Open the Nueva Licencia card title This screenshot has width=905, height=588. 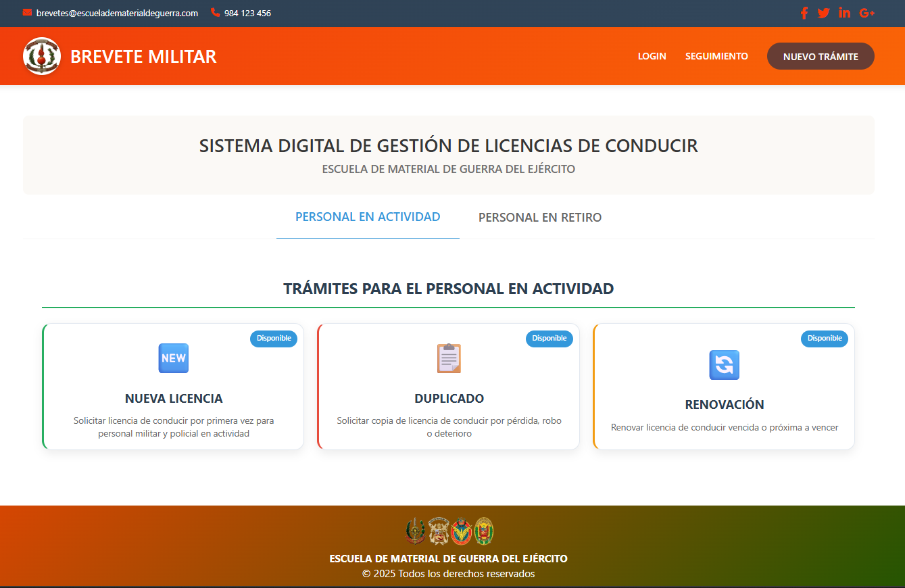click(174, 398)
